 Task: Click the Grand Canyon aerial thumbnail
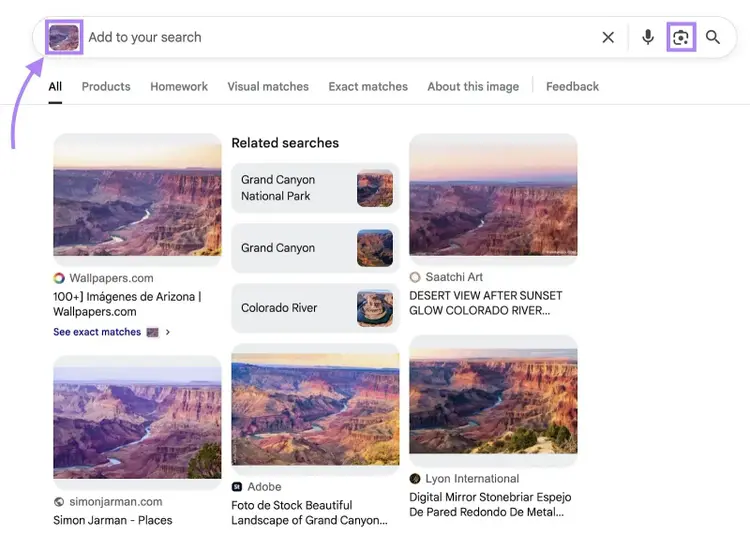(375, 248)
